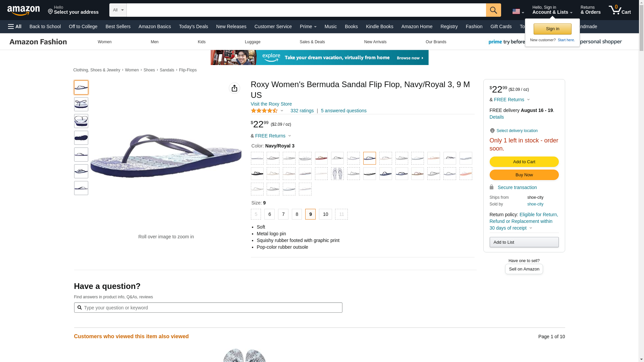Select the red flip flop color swatch
This screenshot has height=362, width=644.
point(321,158)
